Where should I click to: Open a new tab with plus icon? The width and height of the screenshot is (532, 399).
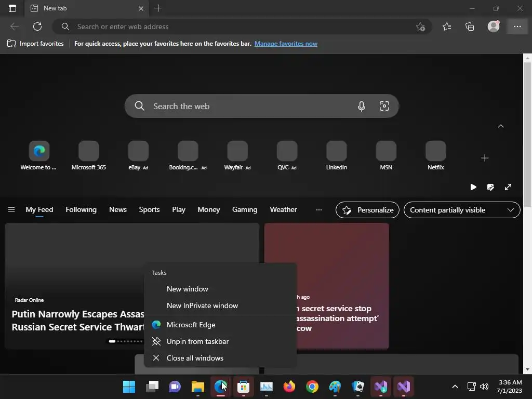158,8
